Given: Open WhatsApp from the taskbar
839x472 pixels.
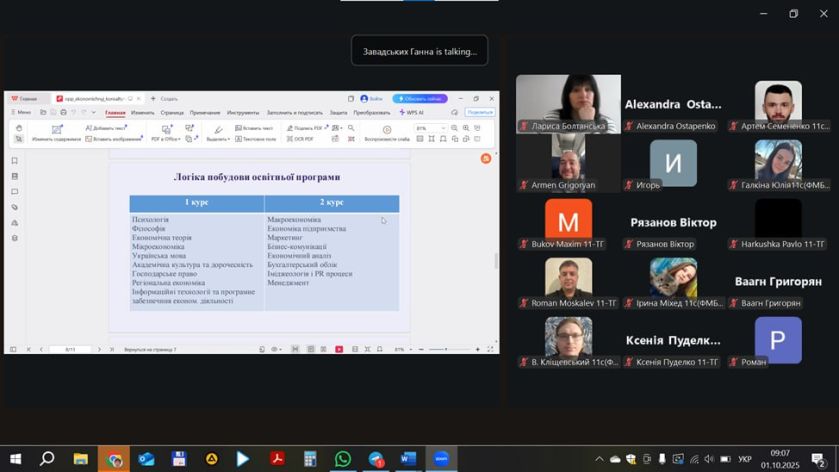Looking at the screenshot, I should click(342, 459).
